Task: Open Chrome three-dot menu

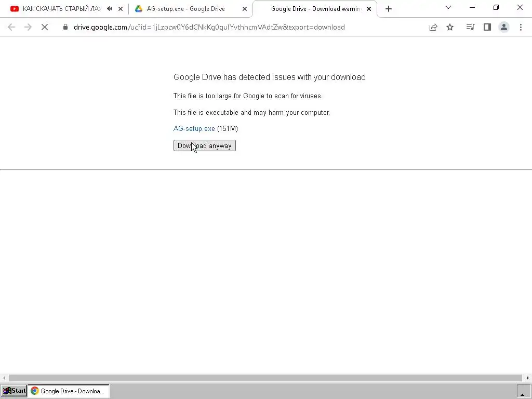Action: point(521,27)
